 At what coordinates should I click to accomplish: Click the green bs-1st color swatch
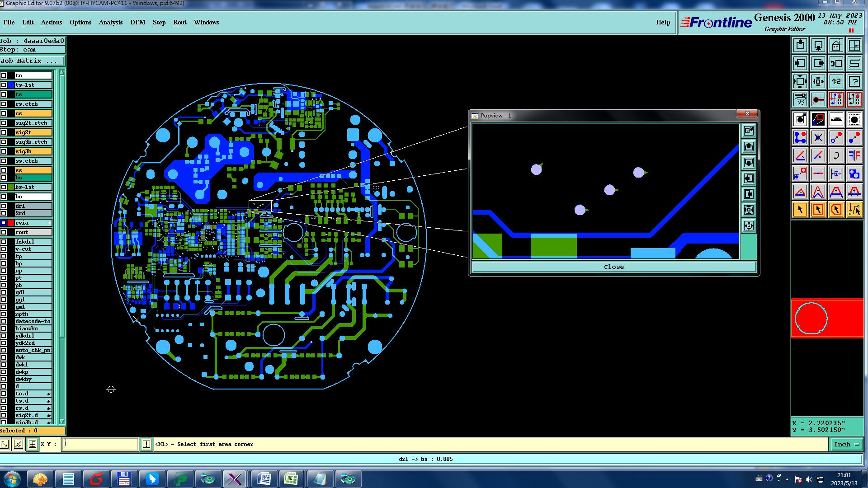[11, 187]
